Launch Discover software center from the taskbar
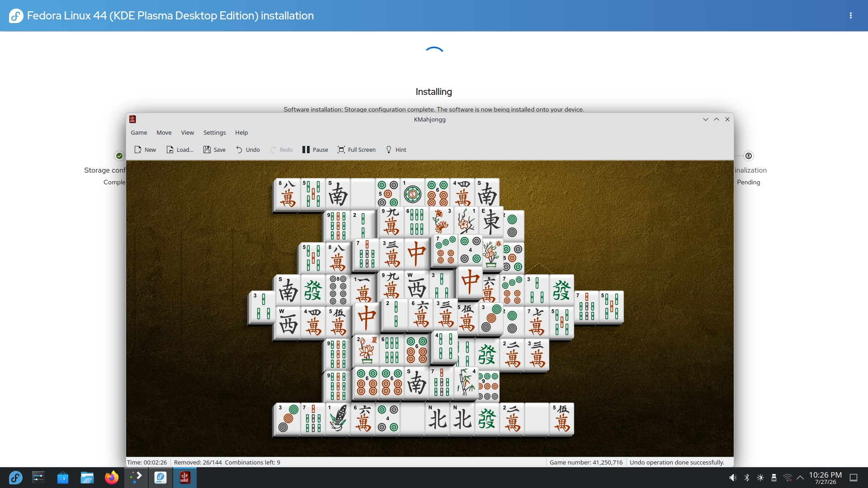 (63, 478)
